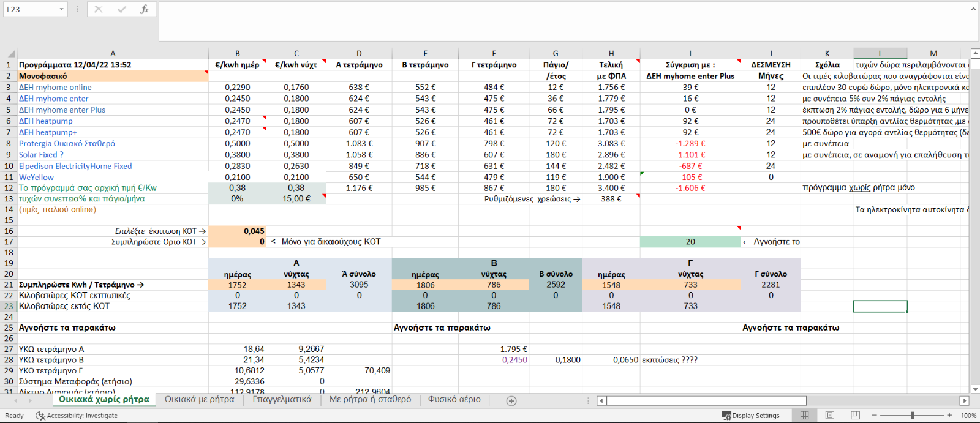Click the zoom in plus icon
This screenshot has width=980, height=423.
click(949, 416)
